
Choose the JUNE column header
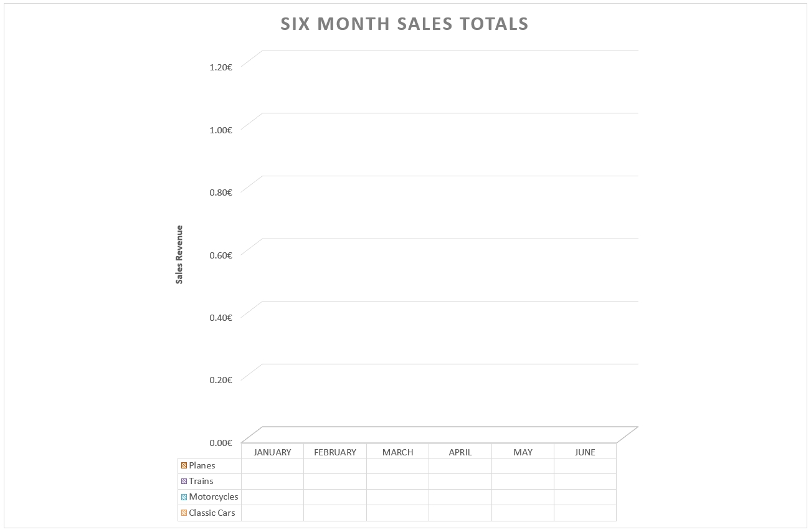click(x=585, y=452)
